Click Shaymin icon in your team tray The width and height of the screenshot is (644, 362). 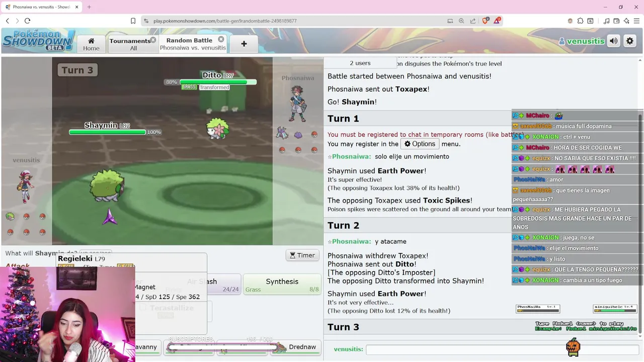(x=10, y=216)
